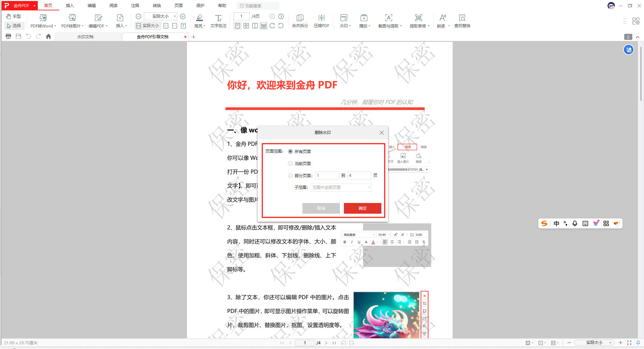Open the 保护 menu tab

(200, 6)
